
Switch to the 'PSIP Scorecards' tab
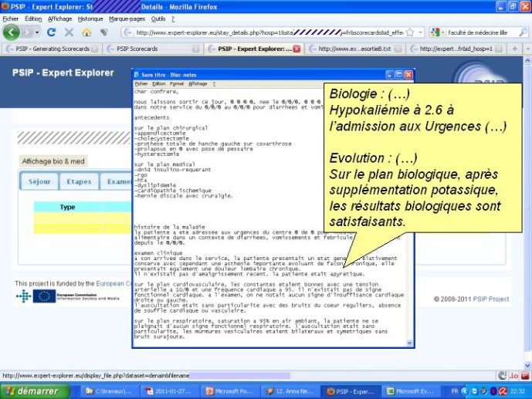152,49
